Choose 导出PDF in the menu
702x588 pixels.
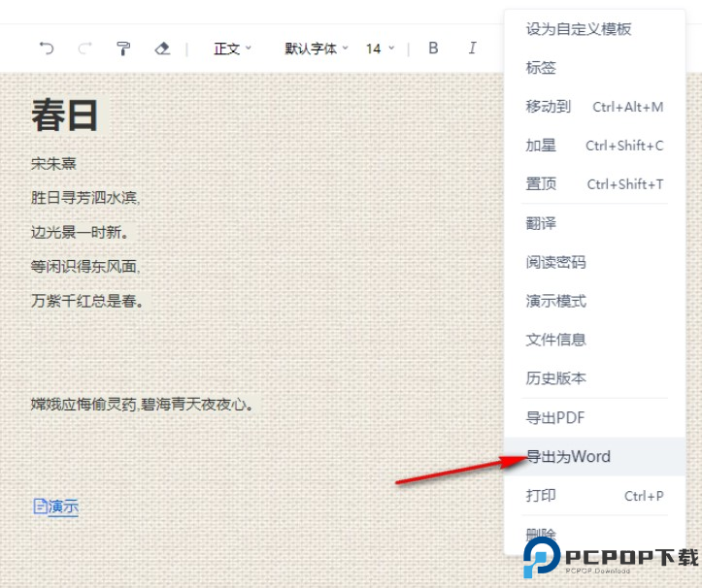(x=594, y=418)
